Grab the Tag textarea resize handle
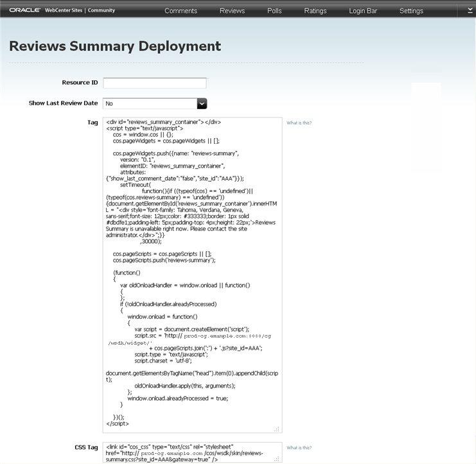 pyautogui.click(x=277, y=429)
